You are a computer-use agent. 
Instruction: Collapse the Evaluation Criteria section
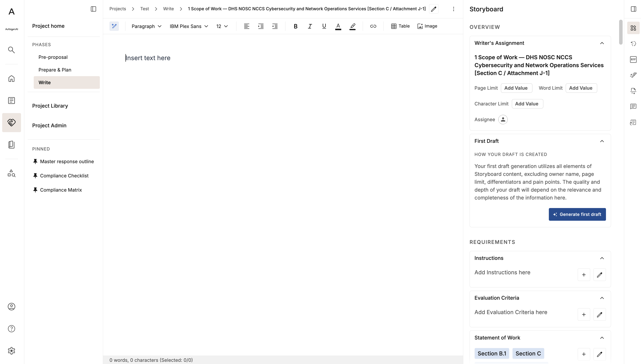602,298
